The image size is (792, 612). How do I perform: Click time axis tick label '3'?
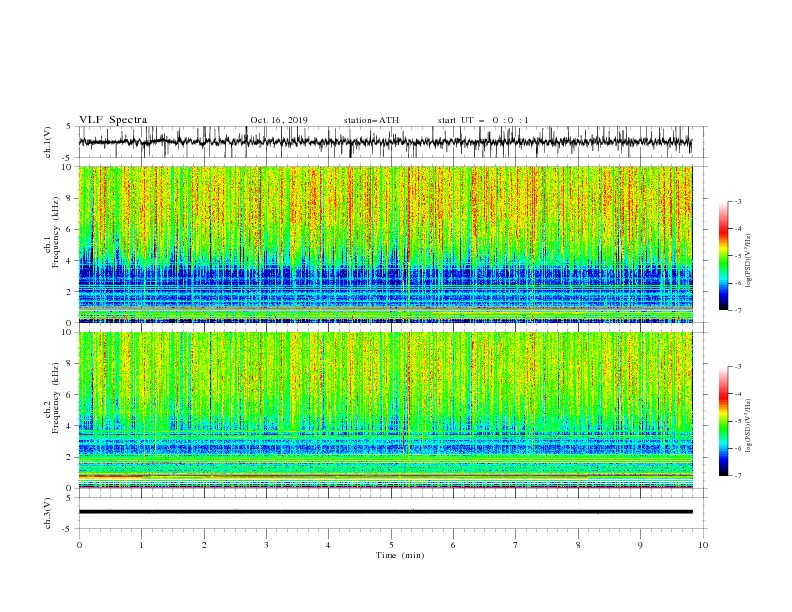[x=266, y=545]
